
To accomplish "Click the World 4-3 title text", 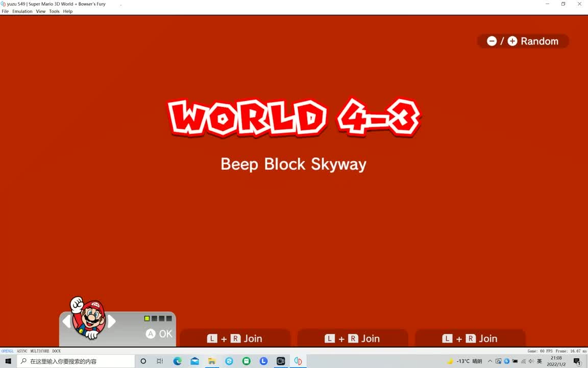I will click(295, 118).
